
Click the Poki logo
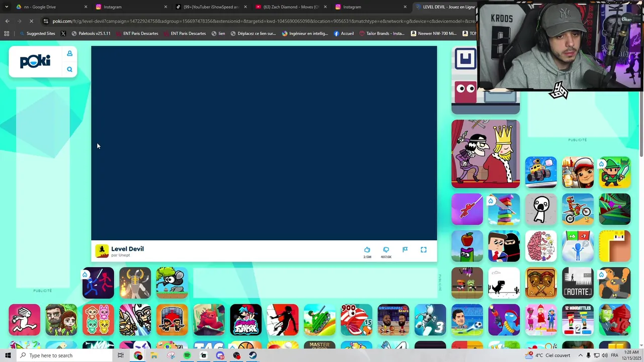[x=35, y=61]
